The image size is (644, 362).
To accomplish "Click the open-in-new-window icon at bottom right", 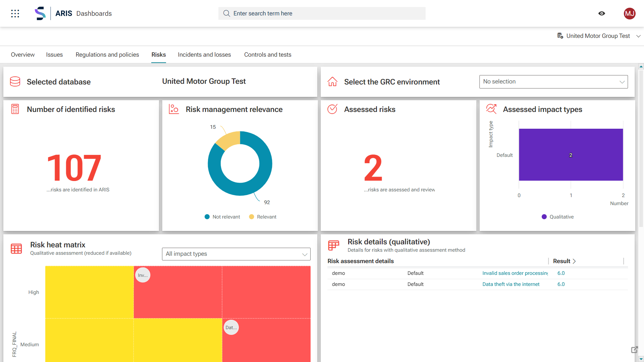I will pyautogui.click(x=634, y=350).
